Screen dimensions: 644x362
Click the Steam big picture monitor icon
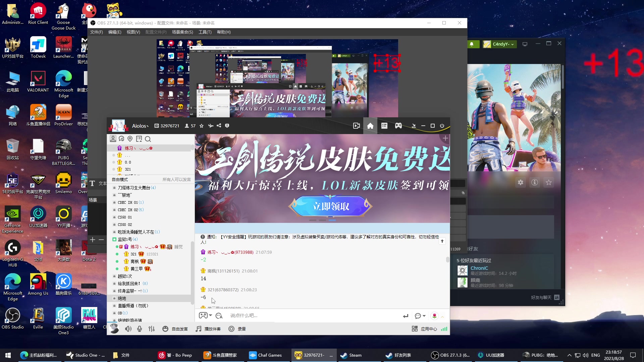[x=525, y=44]
